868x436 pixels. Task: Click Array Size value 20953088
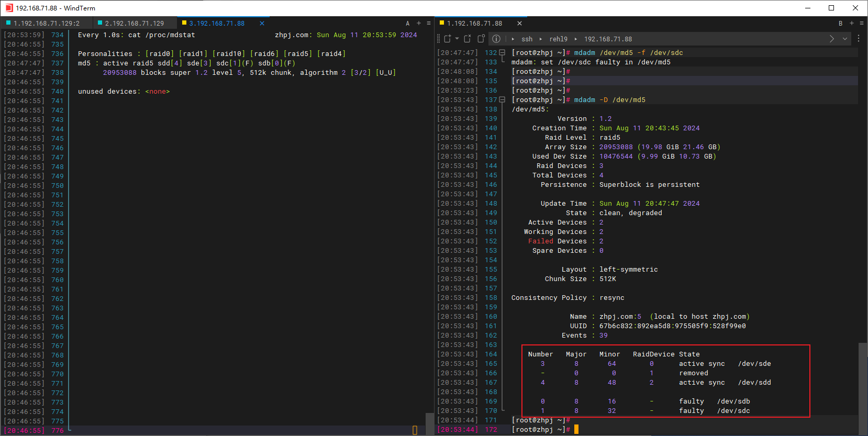point(616,147)
